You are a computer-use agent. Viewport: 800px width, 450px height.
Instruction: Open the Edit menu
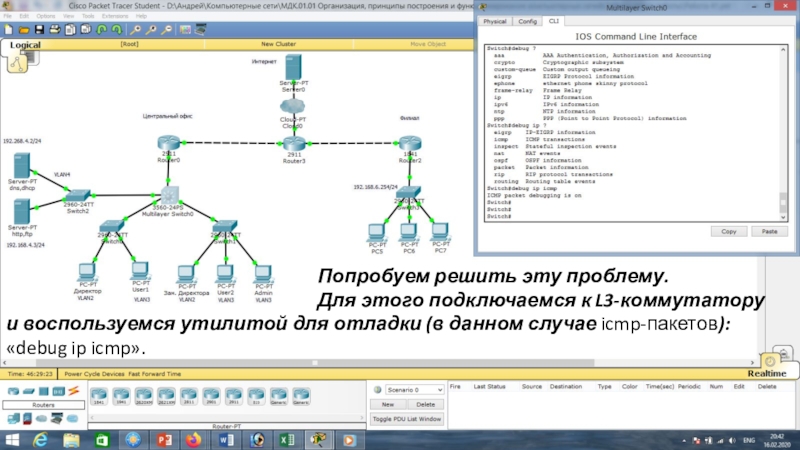[x=24, y=16]
